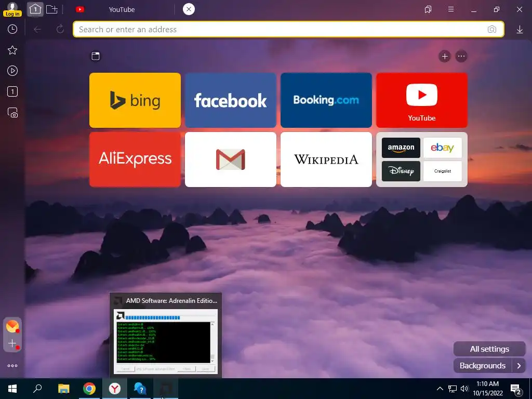The width and height of the screenshot is (532, 399).
Task: Focus the Search or enter an address field
Action: point(288,29)
